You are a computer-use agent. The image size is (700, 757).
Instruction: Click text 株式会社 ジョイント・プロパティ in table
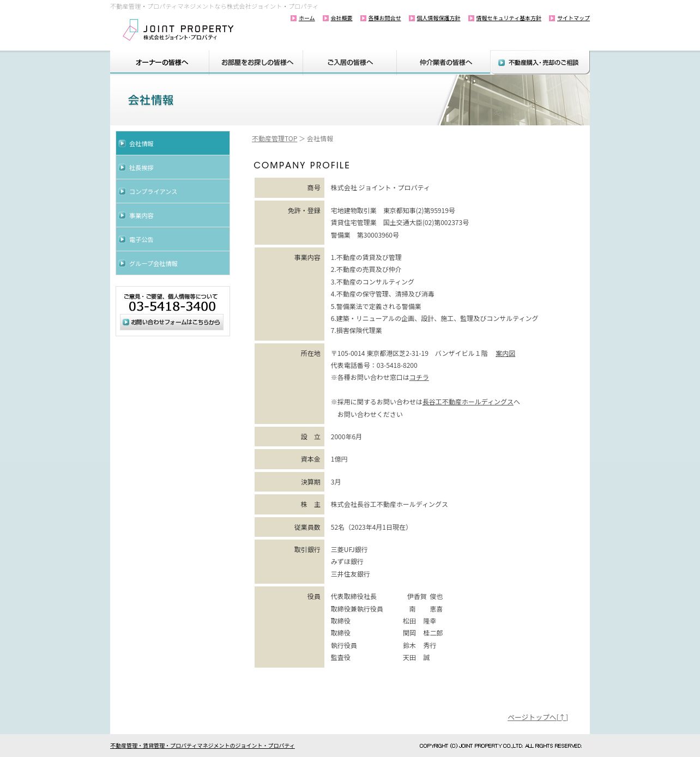[x=380, y=188]
